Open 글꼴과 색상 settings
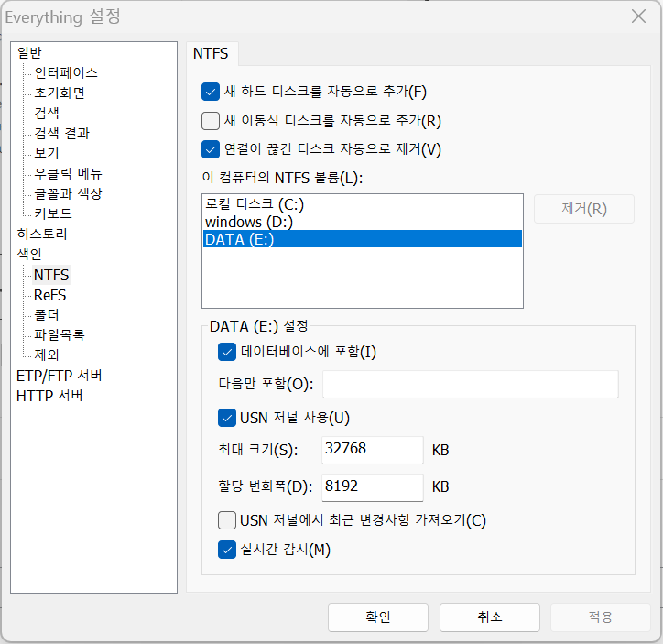Viewport: 663px width, 644px height. [68, 193]
